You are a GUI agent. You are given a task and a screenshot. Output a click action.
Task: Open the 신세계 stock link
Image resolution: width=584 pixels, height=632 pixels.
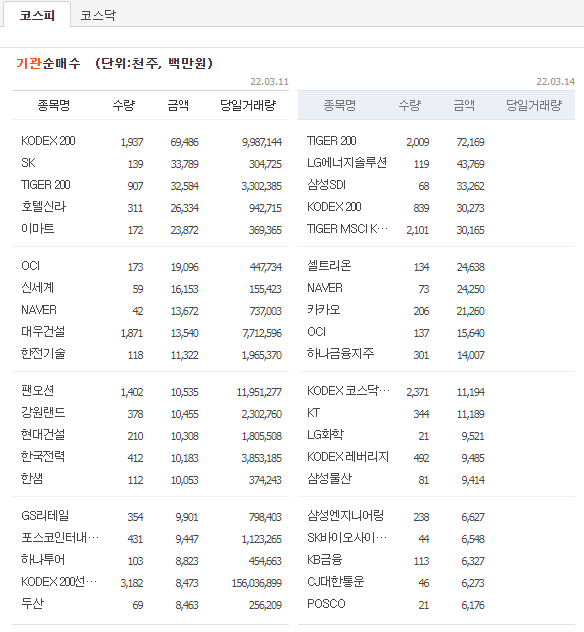[37, 288]
